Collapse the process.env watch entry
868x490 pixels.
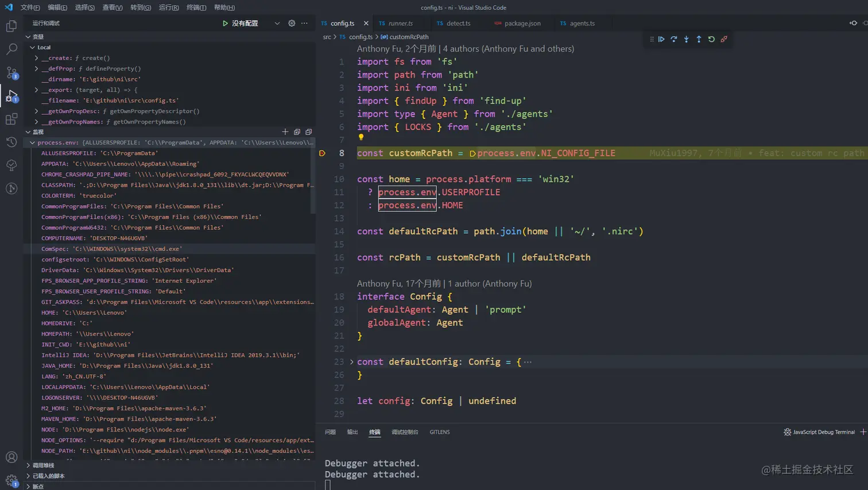coord(33,143)
